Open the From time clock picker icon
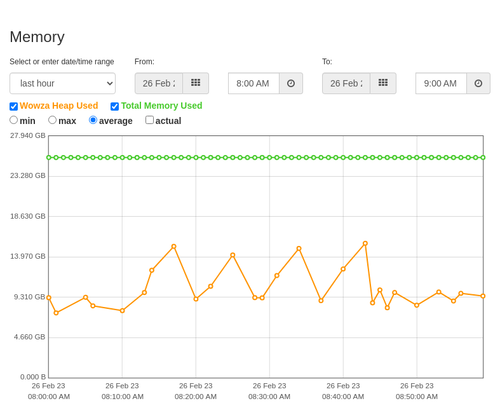The image size is (500, 403). [291, 83]
